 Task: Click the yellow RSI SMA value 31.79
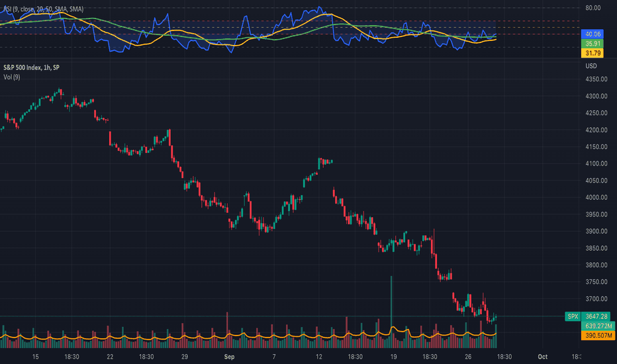click(x=593, y=53)
